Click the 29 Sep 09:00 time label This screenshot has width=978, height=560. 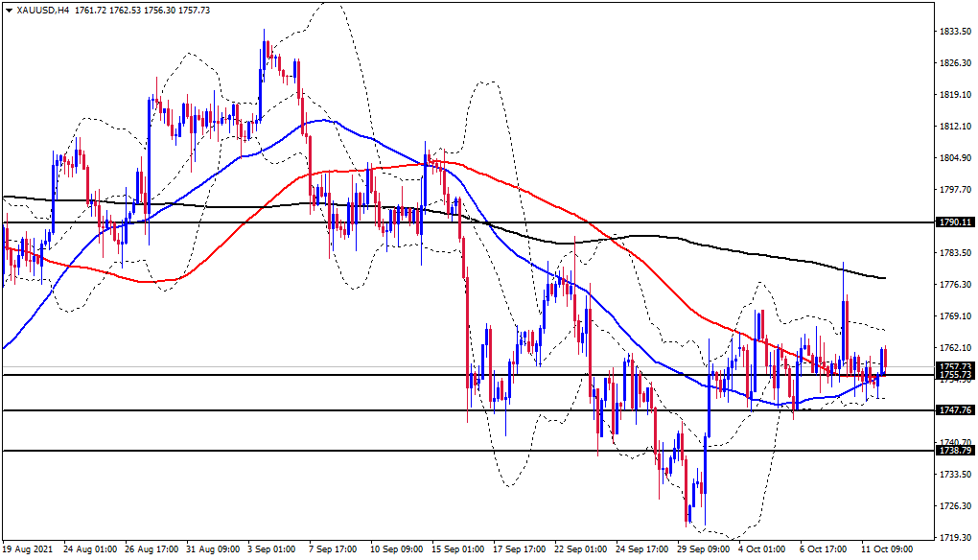(704, 549)
